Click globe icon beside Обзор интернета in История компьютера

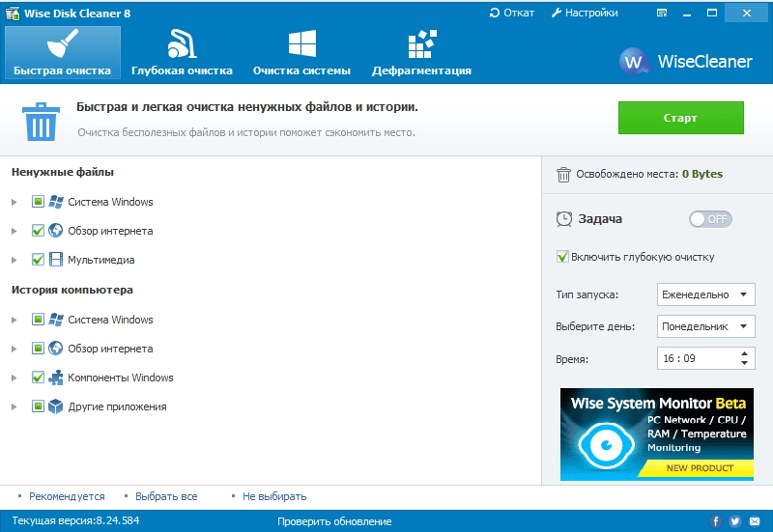click(x=56, y=349)
